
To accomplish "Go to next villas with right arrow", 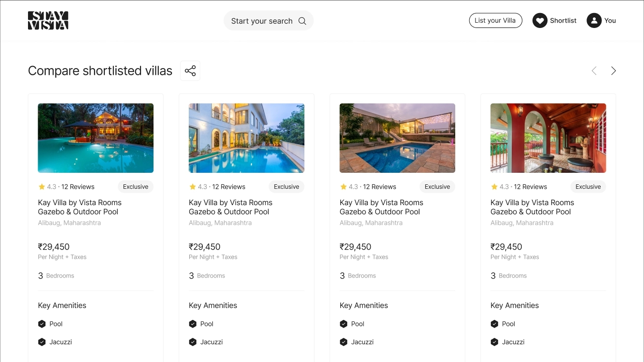I will [x=613, y=71].
